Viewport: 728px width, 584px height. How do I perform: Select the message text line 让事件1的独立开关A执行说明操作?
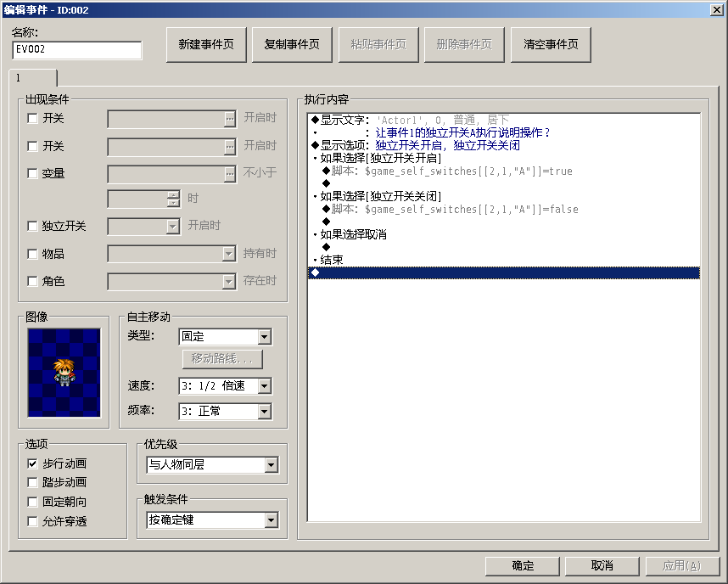pyautogui.click(x=504, y=133)
